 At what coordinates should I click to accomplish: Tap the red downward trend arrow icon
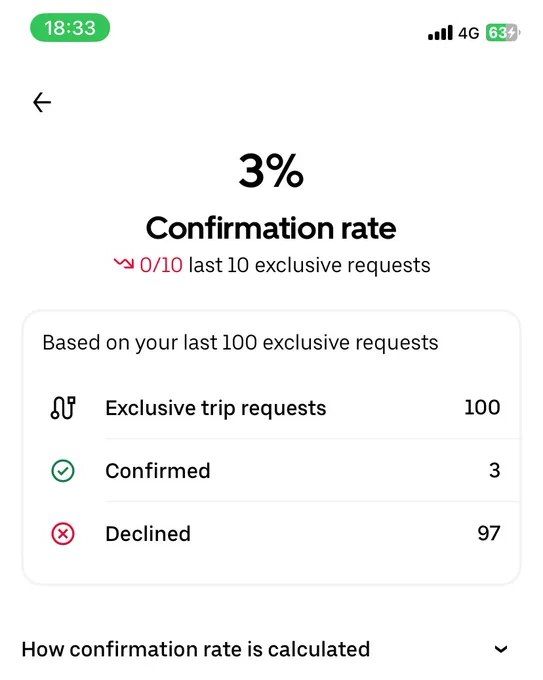(x=124, y=263)
